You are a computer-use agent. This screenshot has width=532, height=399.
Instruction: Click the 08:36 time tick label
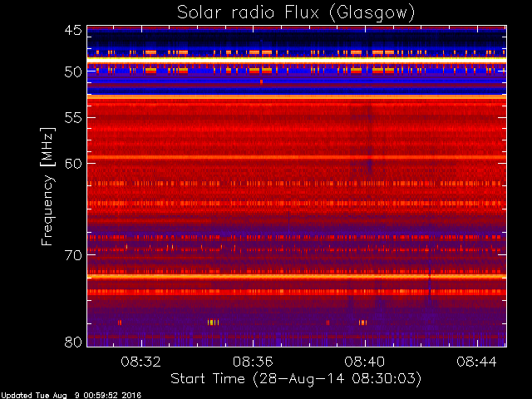pyautogui.click(x=253, y=362)
